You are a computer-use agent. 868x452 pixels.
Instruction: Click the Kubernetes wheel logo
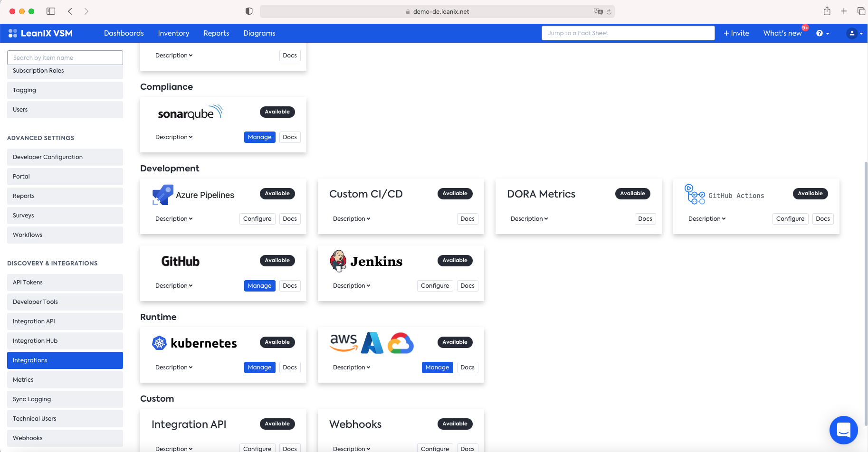coord(159,343)
